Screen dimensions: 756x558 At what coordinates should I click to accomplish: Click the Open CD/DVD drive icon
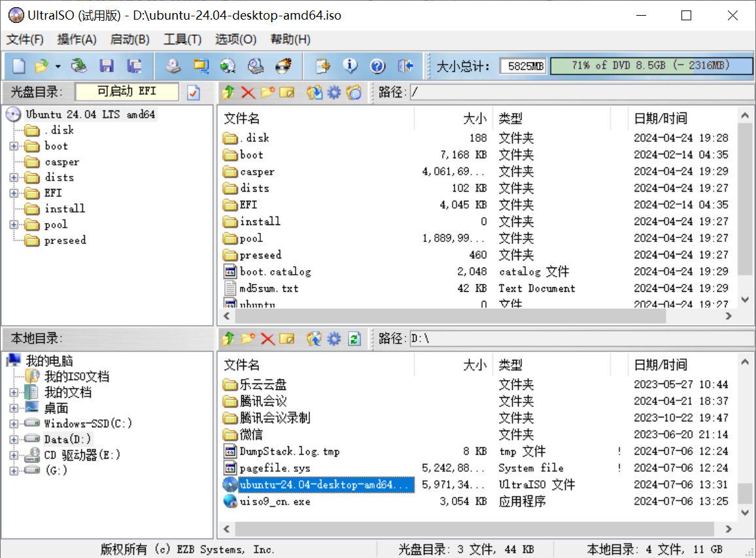point(78,65)
